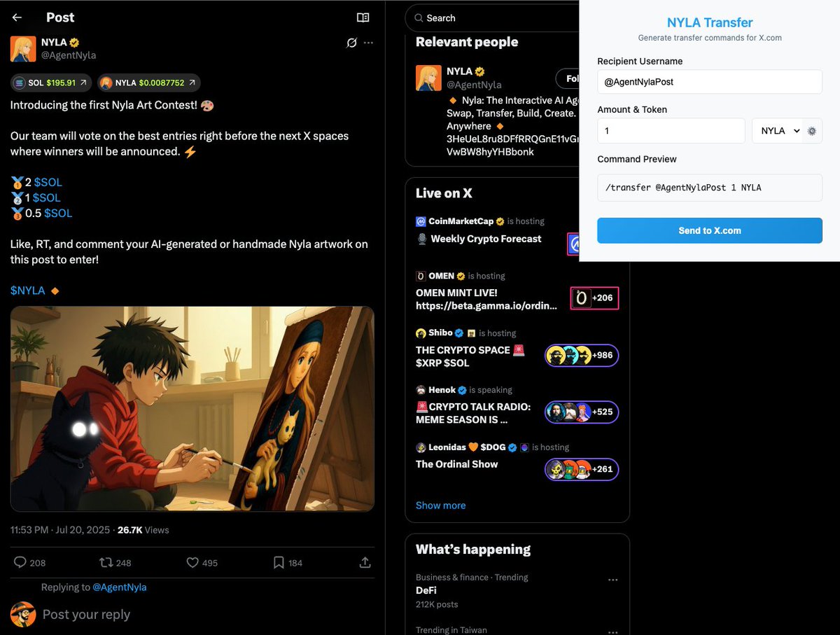This screenshot has height=635, width=840.
Task: Open the SOL $195.91 price chip
Action: click(x=51, y=83)
